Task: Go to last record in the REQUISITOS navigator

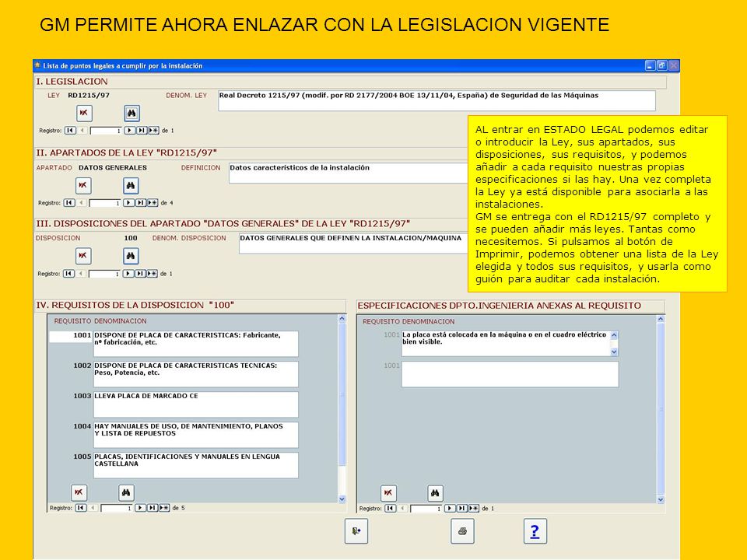Action: 152,508
